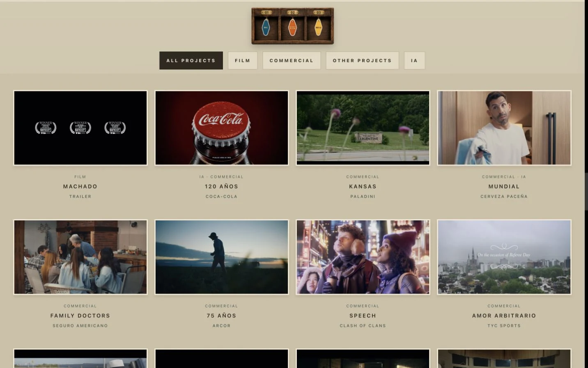Screen dimensions: 588x368
Task: Pick the yellow key tag under slot 03
Action: point(318,28)
